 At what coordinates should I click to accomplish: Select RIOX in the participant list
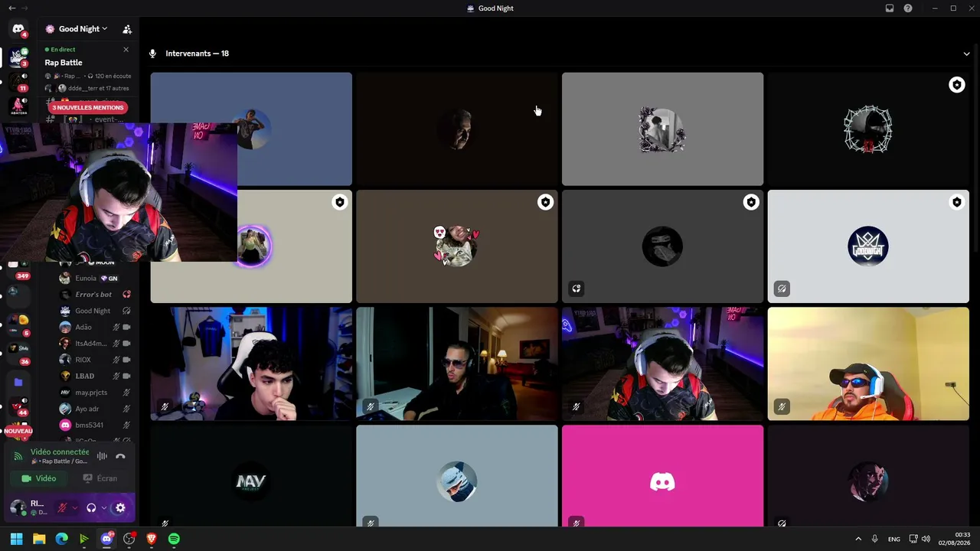click(95, 360)
